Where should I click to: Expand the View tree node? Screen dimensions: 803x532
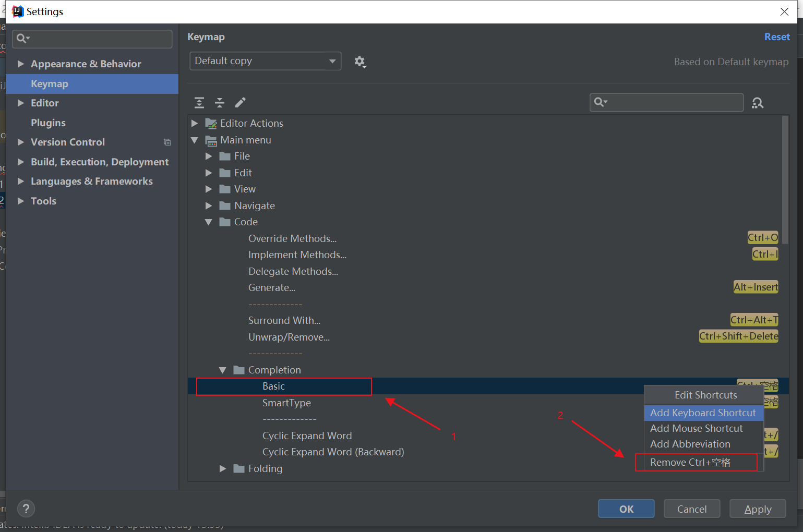(x=209, y=189)
